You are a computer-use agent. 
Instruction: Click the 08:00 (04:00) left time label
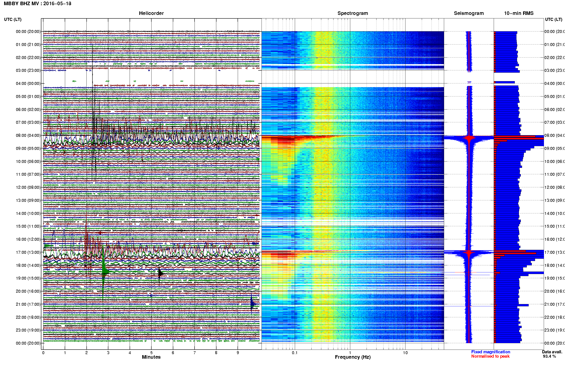[x=28, y=136]
